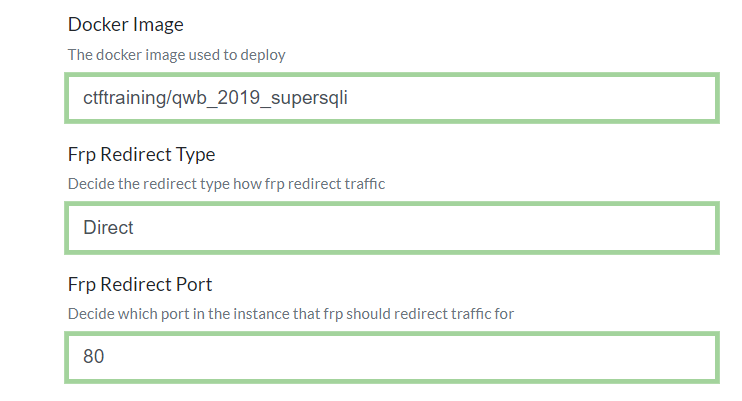This screenshot has width=742, height=401.
Task: Click into the Frp Redirect Port field
Action: (392, 357)
